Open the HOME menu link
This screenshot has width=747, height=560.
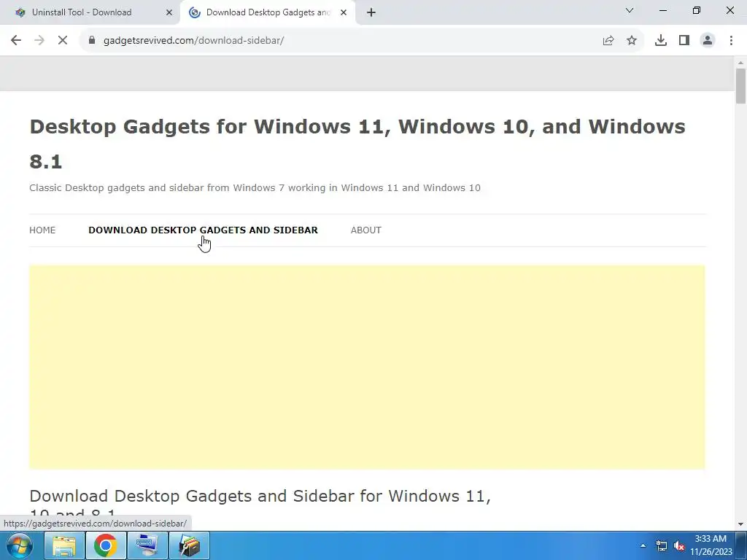coord(42,230)
